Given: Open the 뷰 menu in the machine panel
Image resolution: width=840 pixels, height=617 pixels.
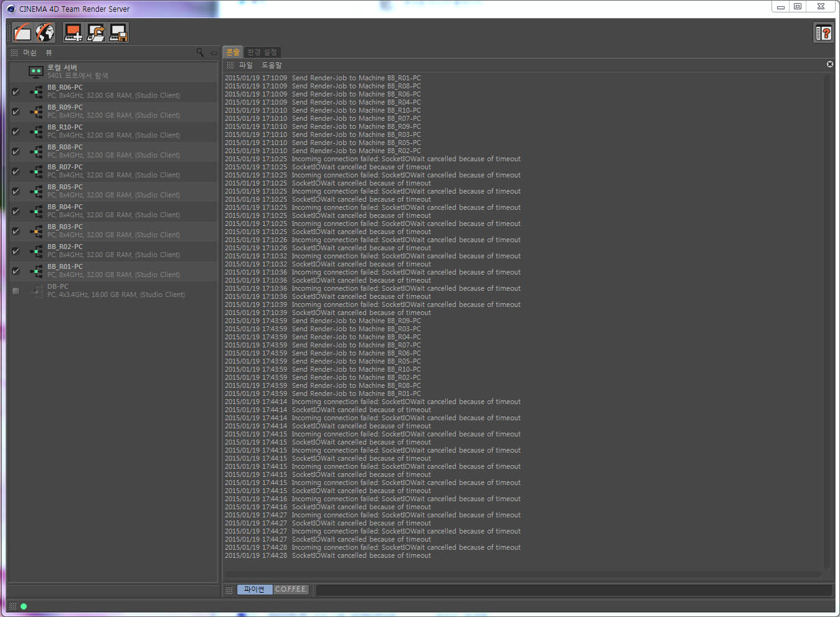Looking at the screenshot, I should click(49, 53).
